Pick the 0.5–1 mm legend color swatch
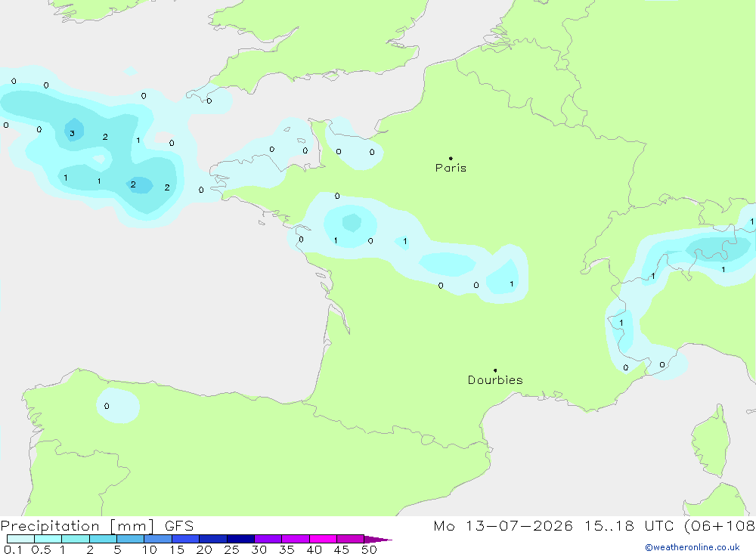Viewport: 756px width, 554px height. (48, 539)
